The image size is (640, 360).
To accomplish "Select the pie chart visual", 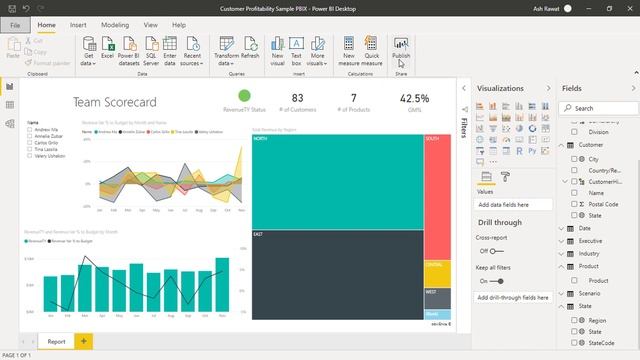I will [519, 129].
